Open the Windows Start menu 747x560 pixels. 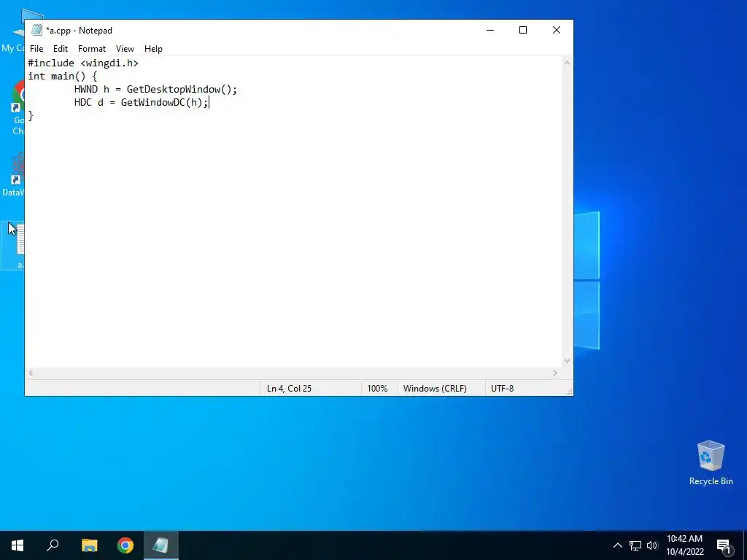pos(18,545)
